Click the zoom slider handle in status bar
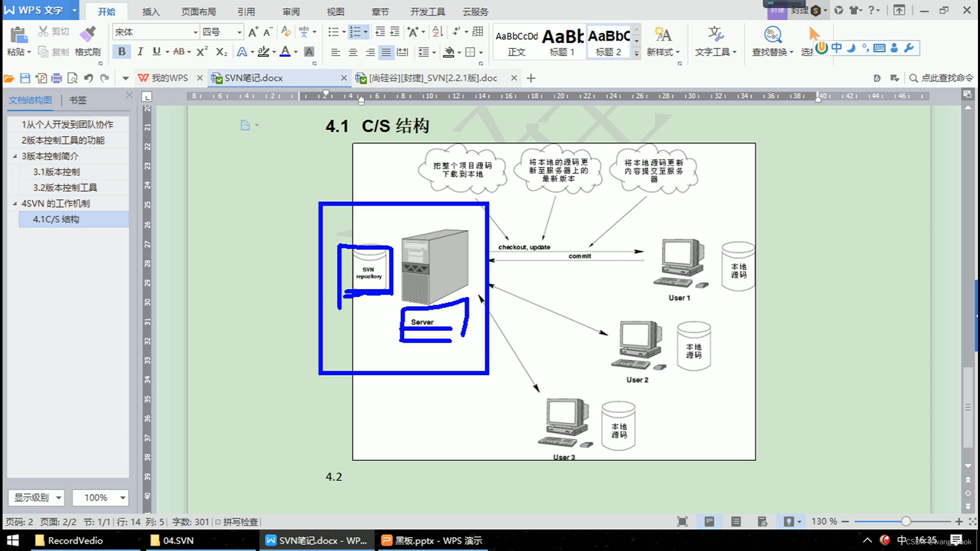Image resolution: width=980 pixels, height=551 pixels. (905, 521)
